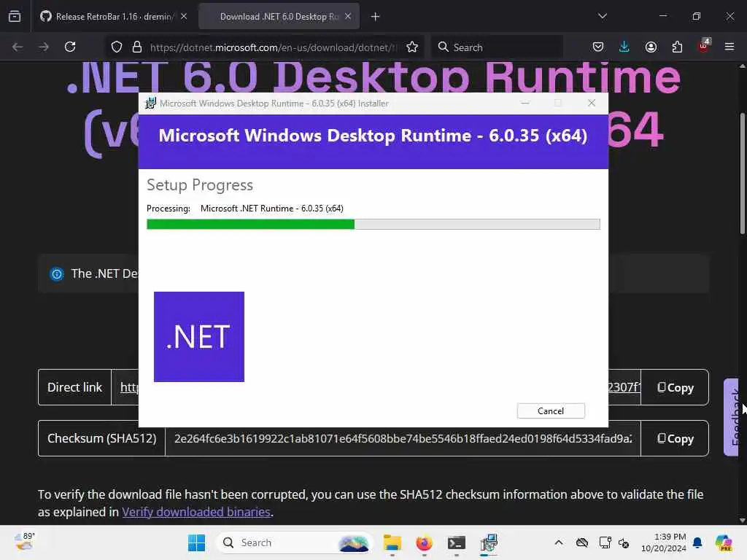Open the Extensions puzzle icon
Viewport: 747px width, 560px height.
(677, 47)
